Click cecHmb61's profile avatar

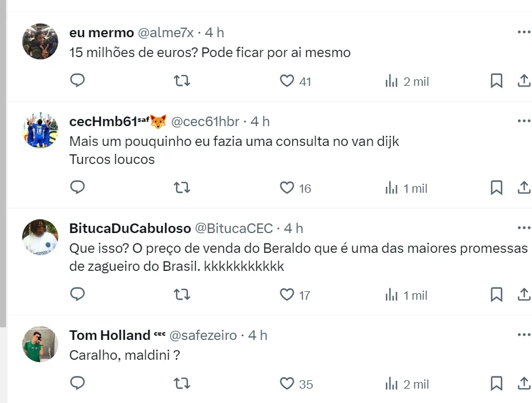(x=40, y=130)
